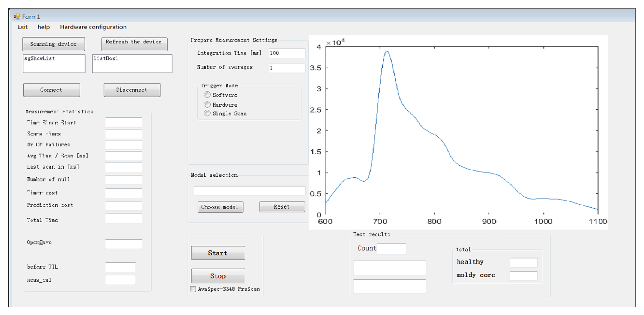Click the Disconnect button
The image size is (644, 315).
(x=132, y=90)
